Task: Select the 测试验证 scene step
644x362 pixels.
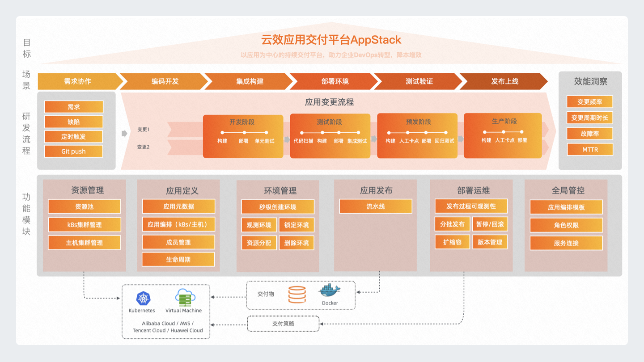Action: pos(419,81)
